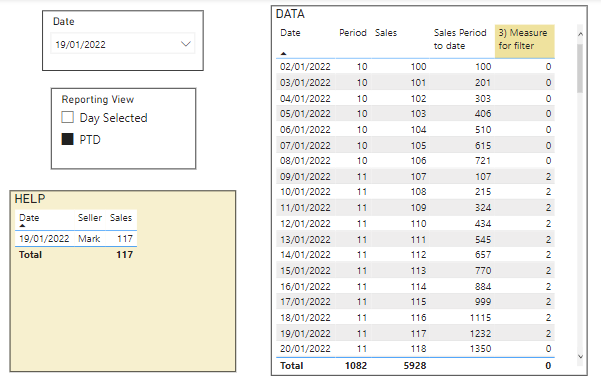The width and height of the screenshot is (601, 388).
Task: Sort DATA table by Period column header
Action: pos(353,33)
